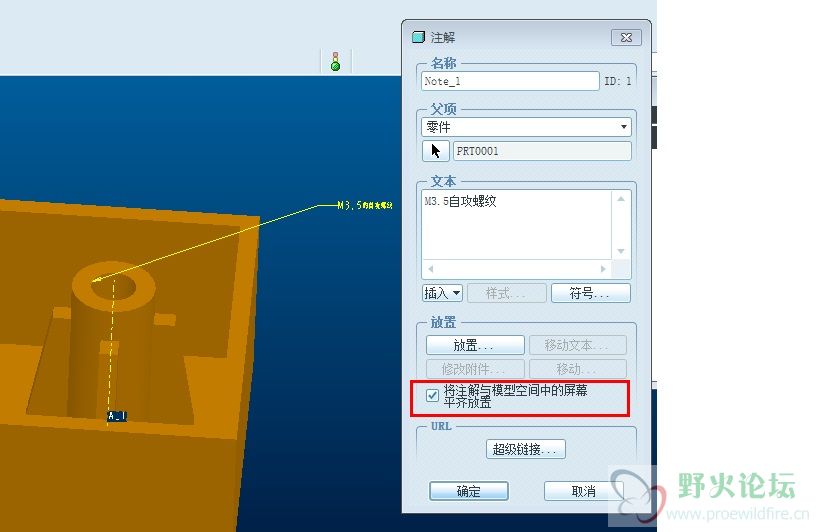Click the traffic light regeneration status icon
The image size is (819, 532).
click(336, 61)
